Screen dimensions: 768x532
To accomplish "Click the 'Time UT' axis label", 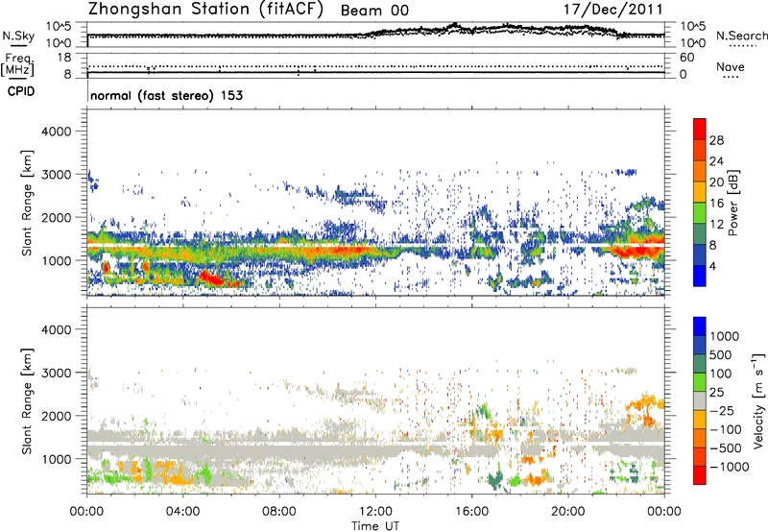I will click(375, 525).
